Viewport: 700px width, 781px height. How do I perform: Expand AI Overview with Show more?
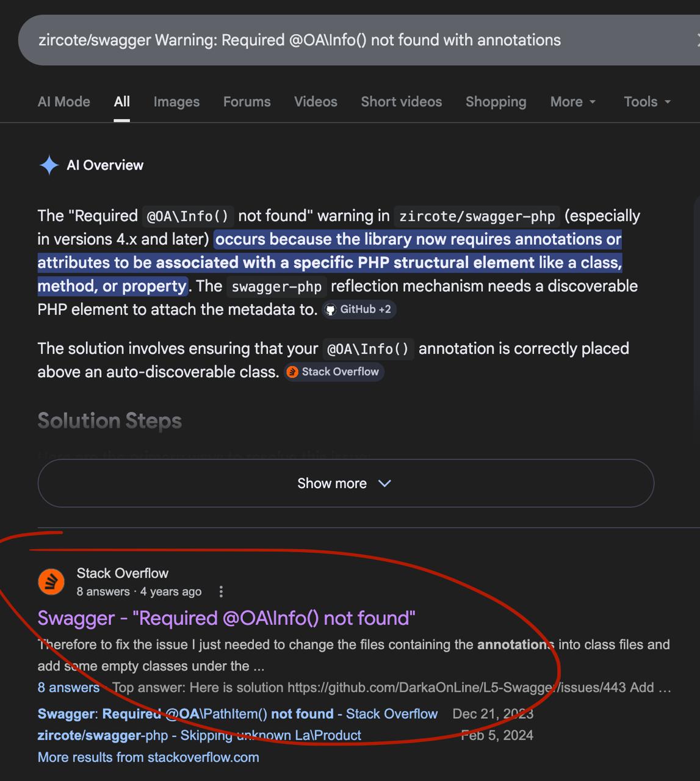pos(345,483)
